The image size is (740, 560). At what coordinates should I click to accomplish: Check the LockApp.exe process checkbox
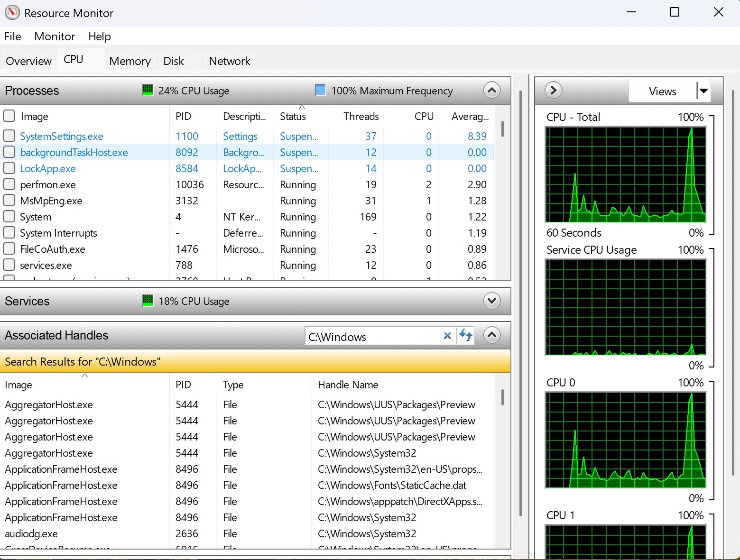click(x=9, y=168)
